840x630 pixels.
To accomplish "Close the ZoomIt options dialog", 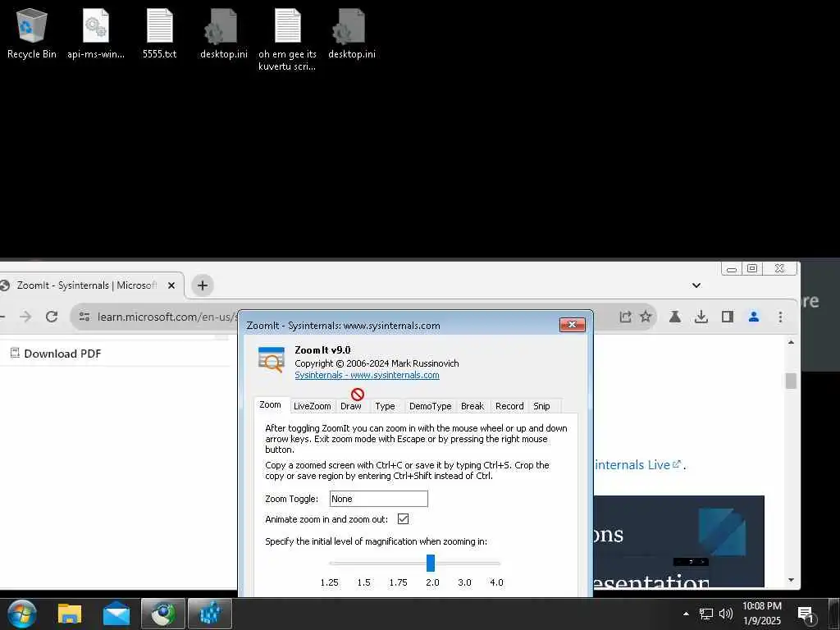I will pos(572,325).
